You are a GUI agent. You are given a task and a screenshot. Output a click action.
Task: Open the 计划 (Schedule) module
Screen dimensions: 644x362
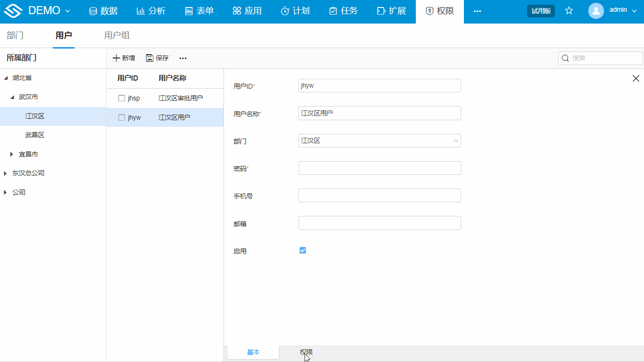click(x=295, y=10)
